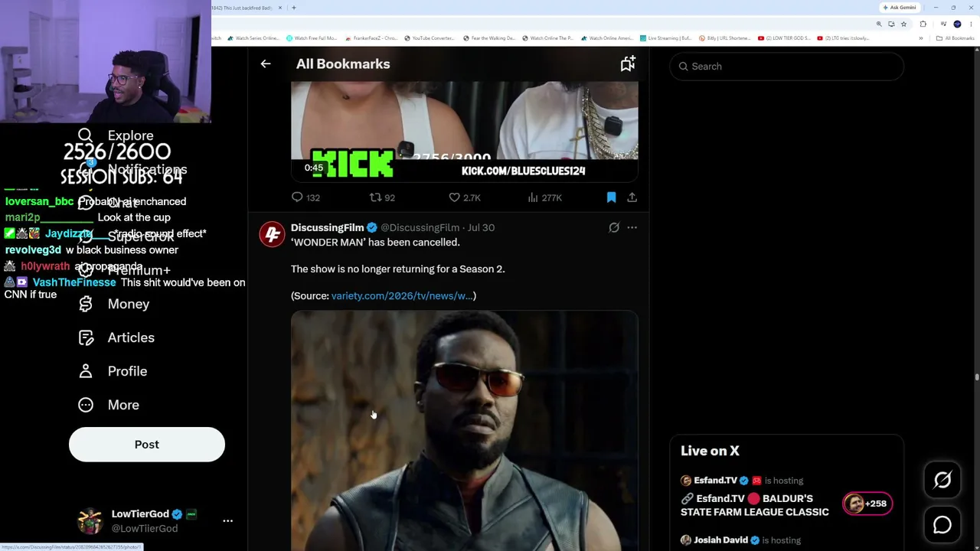Open the All Bookmarks folder in Chrome
This screenshot has width=980, height=551.
pyautogui.click(x=955, y=38)
